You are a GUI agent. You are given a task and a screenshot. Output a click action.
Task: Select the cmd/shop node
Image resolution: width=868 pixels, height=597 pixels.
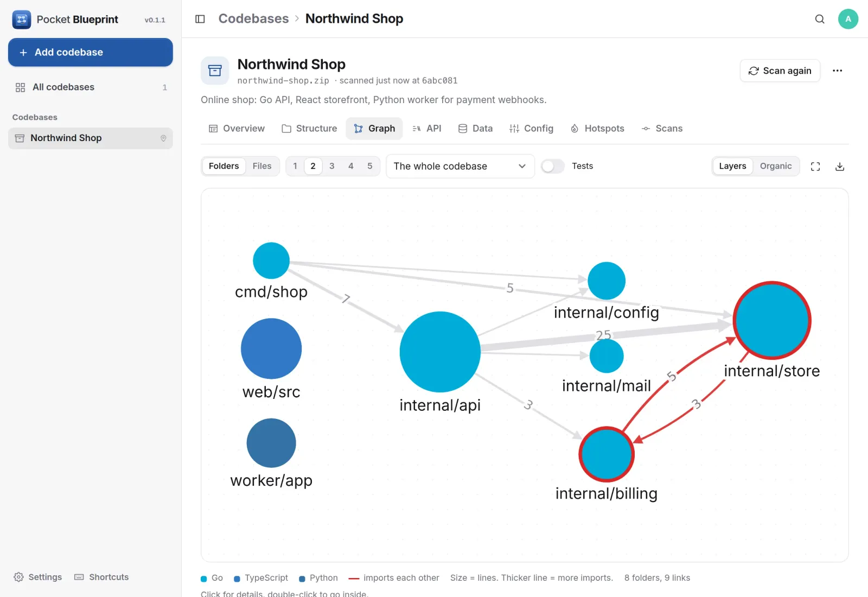pyautogui.click(x=271, y=261)
